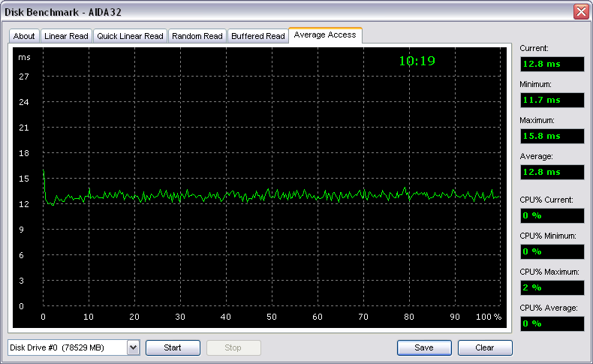
Task: Click the Maximum value 15.8 ms
Action: [x=552, y=136]
